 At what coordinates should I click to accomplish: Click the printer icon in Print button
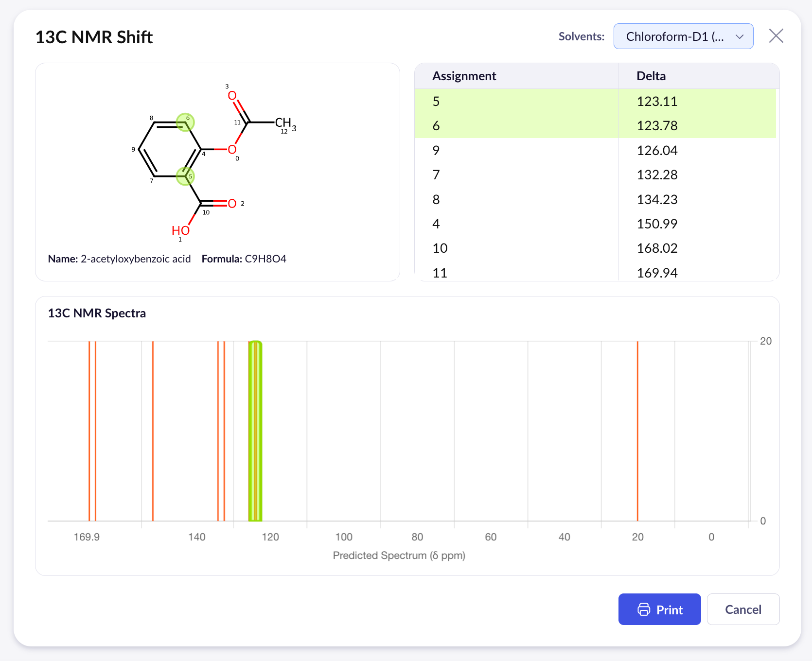click(643, 609)
